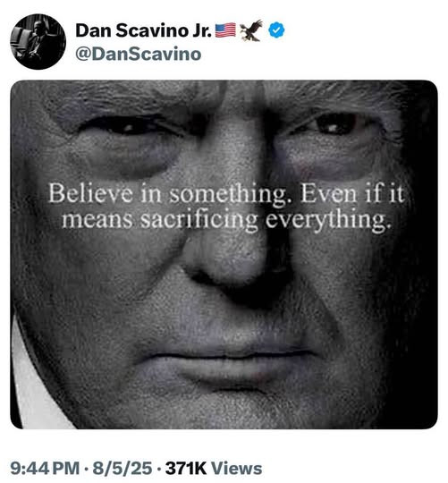Click the 8/5/25 post date
Viewport: 448px width, 483px height.
point(123,468)
